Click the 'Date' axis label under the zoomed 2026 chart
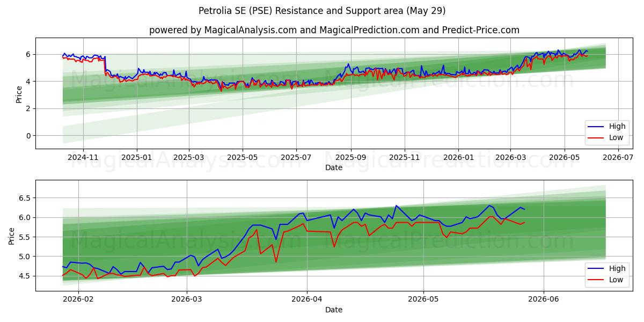 pos(334,310)
